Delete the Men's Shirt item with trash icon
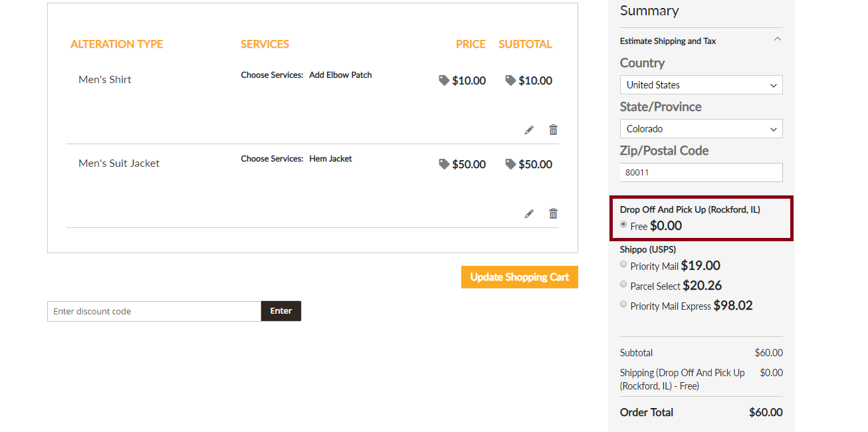Viewport: 868px width, 432px height. (553, 130)
